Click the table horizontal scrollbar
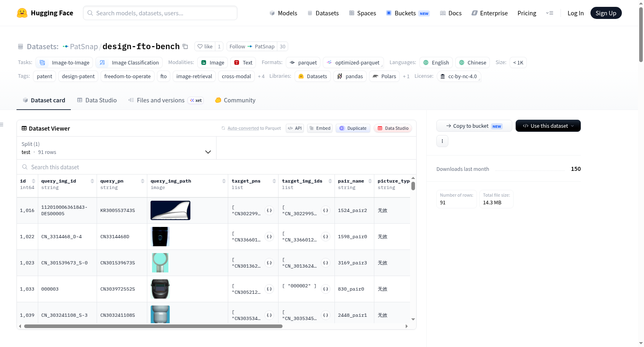 pos(153,326)
